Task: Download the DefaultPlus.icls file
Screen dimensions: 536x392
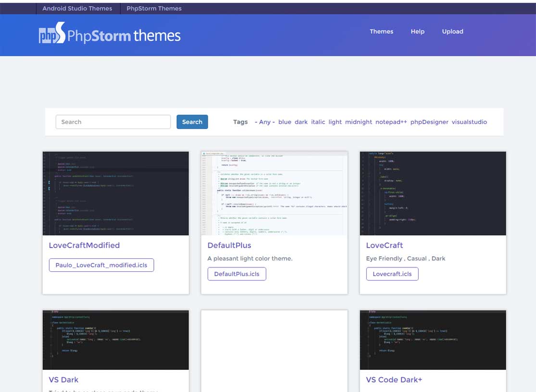Action: (x=237, y=274)
